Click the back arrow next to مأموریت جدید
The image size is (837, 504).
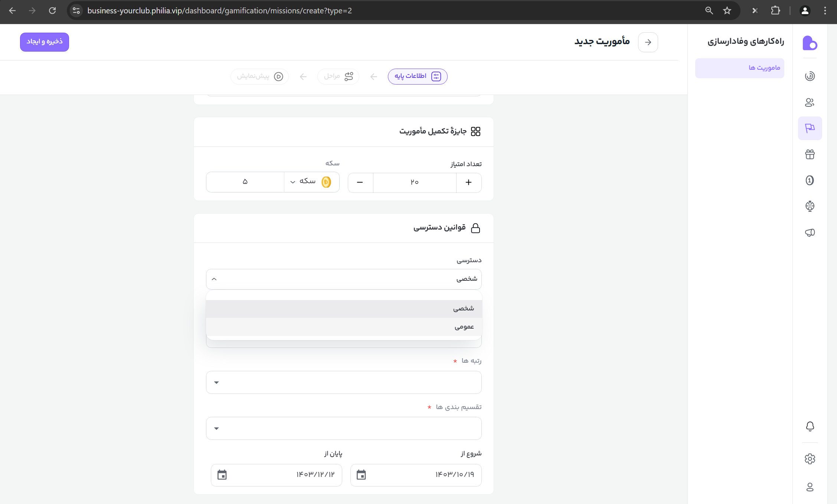tap(648, 42)
